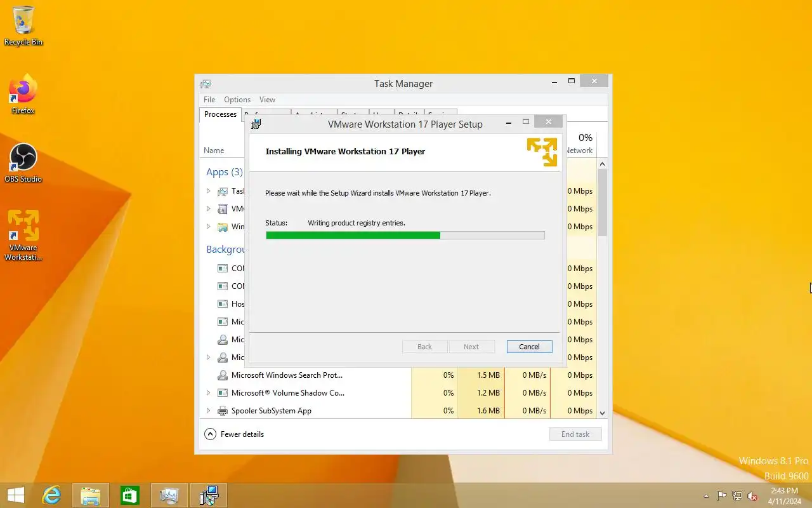Open the network status tray icon
The height and width of the screenshot is (508, 812).
[x=737, y=496]
